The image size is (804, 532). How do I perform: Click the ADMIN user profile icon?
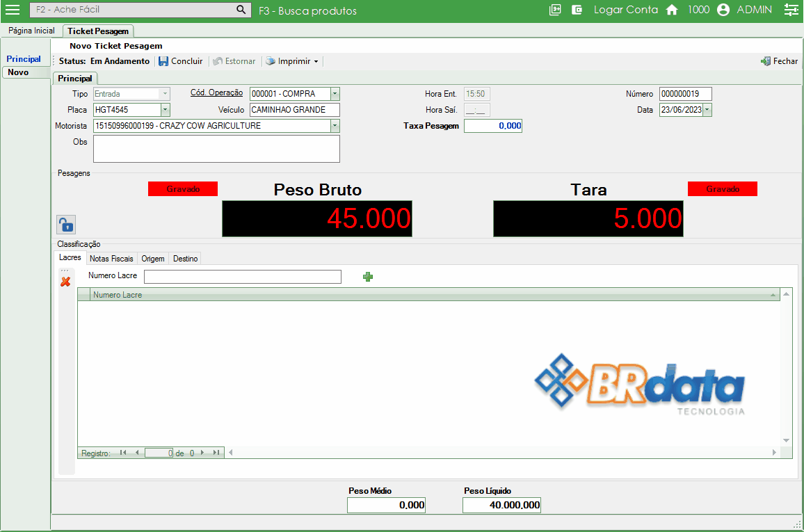tap(723, 10)
